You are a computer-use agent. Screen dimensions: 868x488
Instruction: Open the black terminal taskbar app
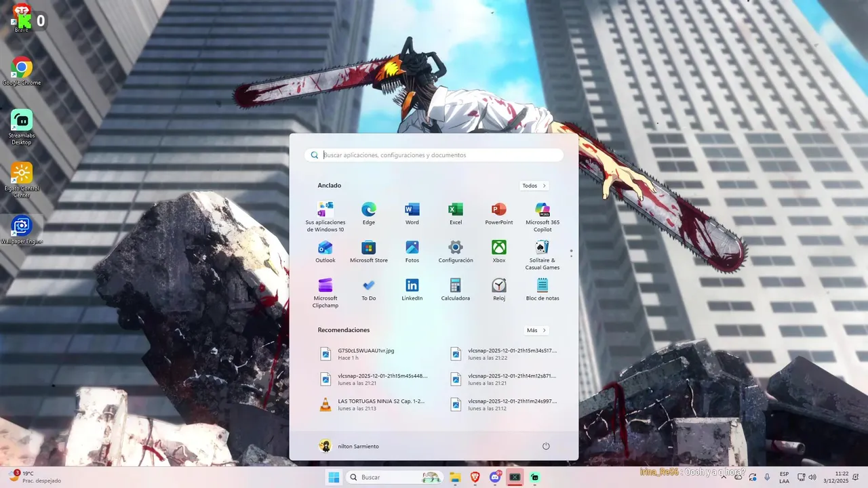point(515,477)
